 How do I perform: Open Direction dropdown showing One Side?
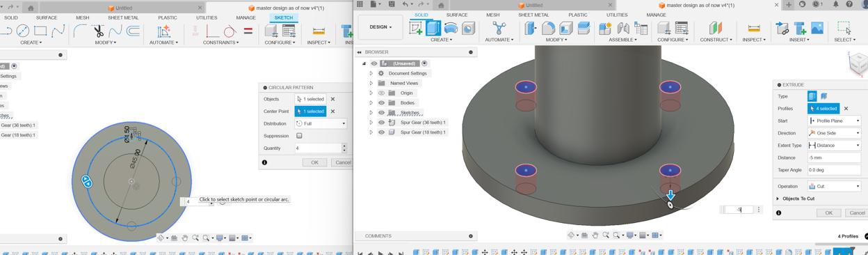834,133
